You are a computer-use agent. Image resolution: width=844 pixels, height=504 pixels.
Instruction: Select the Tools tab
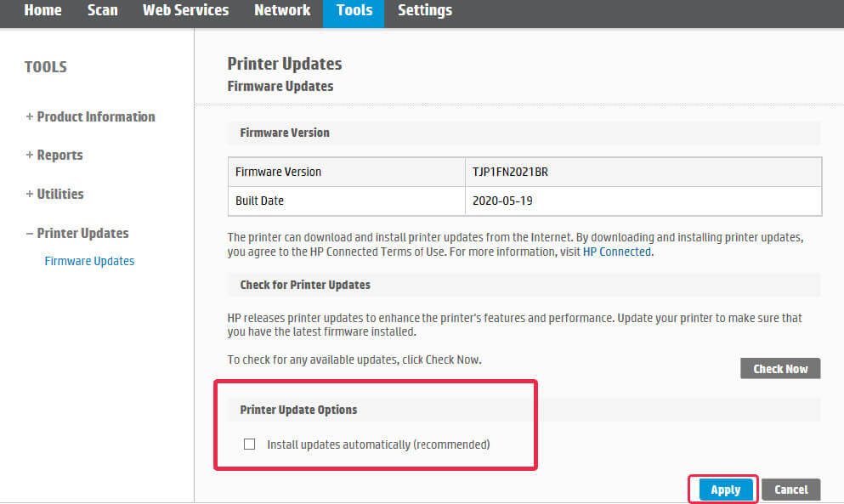coord(353,10)
